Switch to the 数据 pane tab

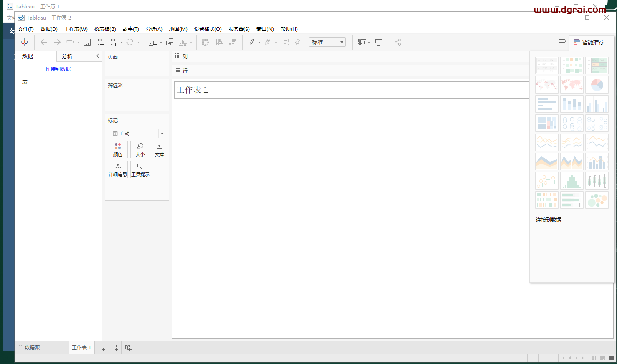(x=28, y=56)
